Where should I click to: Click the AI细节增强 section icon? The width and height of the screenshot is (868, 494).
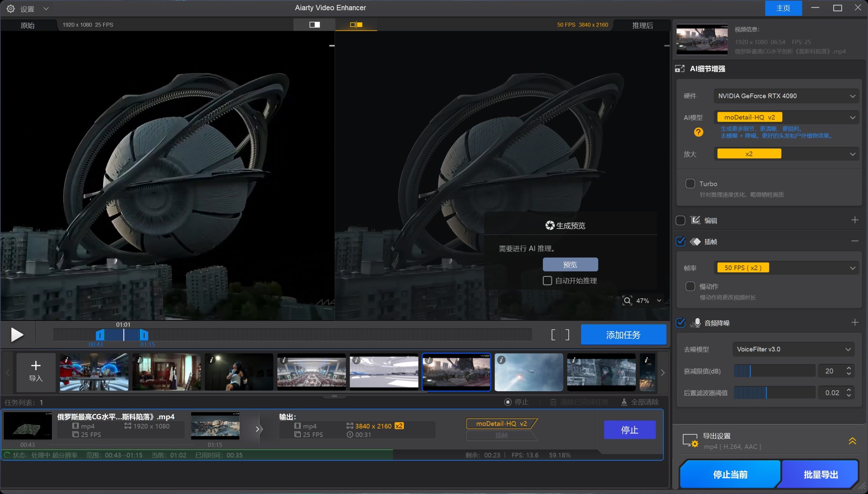680,69
